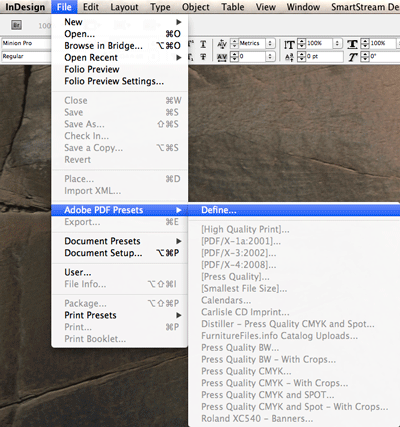The image size is (400, 427).
Task: Open the View menu
Action: (266, 7)
